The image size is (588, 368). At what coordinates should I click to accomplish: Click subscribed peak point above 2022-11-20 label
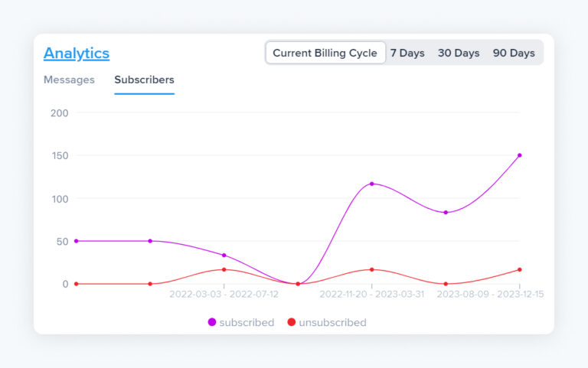pos(371,184)
